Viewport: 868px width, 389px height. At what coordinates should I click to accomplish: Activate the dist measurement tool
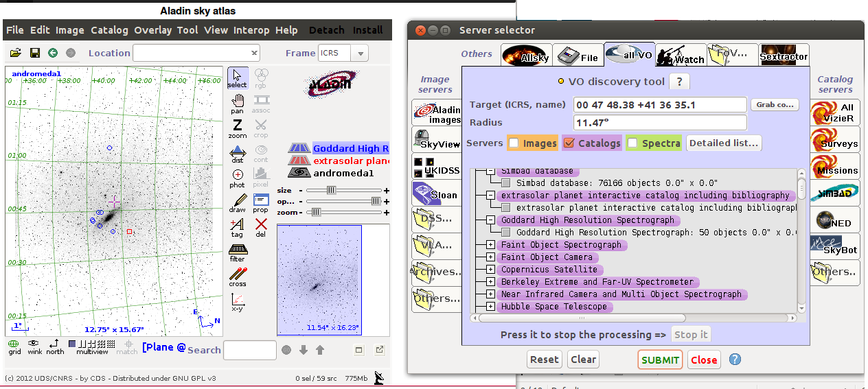click(238, 154)
